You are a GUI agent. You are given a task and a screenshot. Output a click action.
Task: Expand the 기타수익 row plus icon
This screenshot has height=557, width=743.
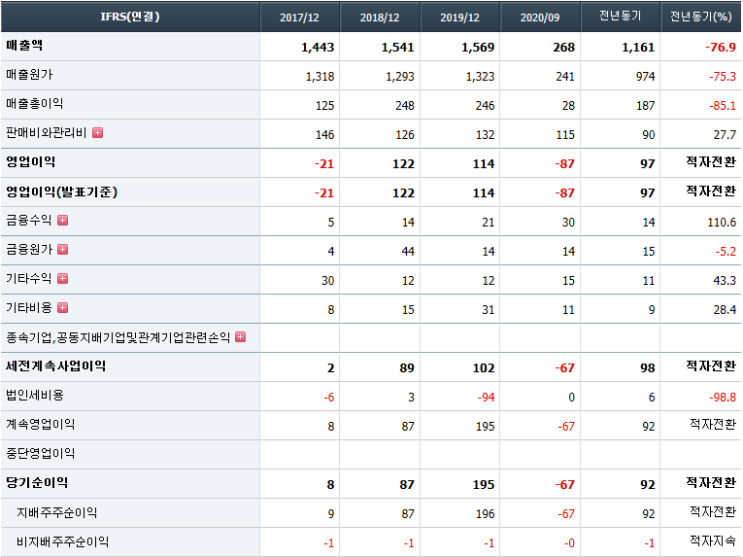[63, 279]
